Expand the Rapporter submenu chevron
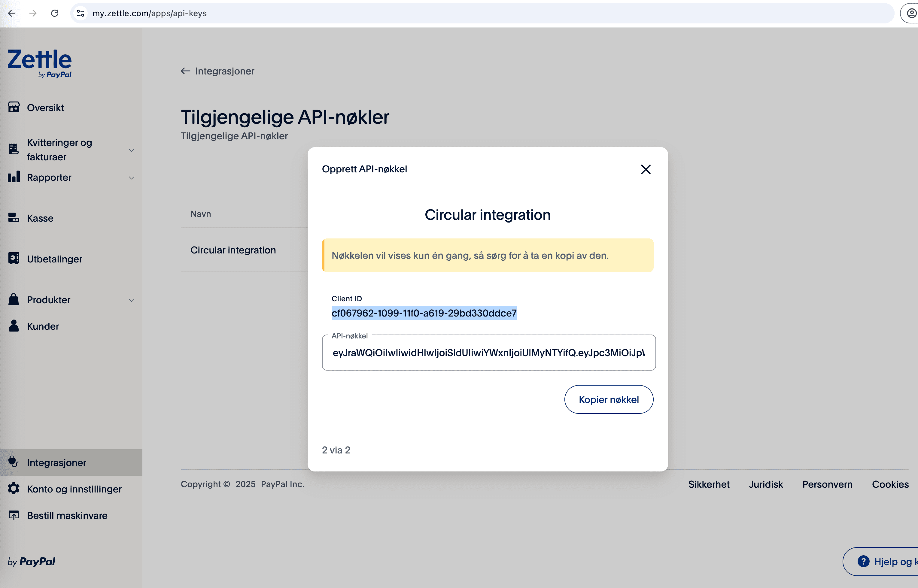 tap(131, 177)
